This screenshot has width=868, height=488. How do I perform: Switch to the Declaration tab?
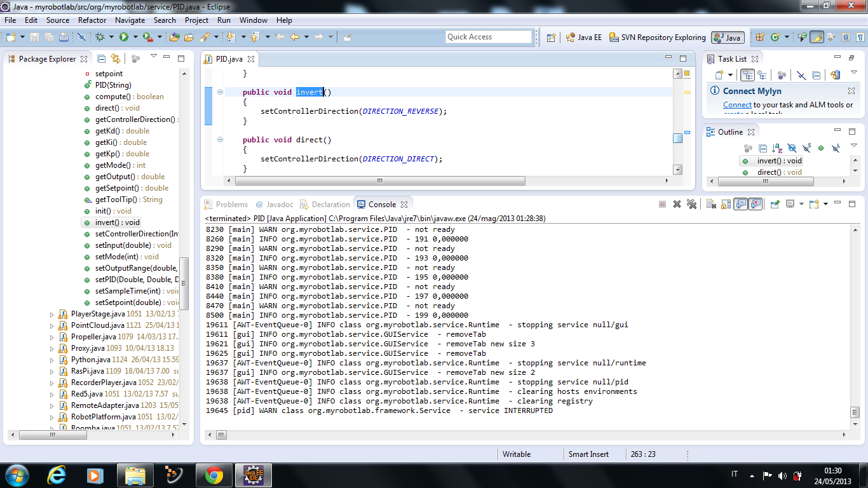point(325,205)
